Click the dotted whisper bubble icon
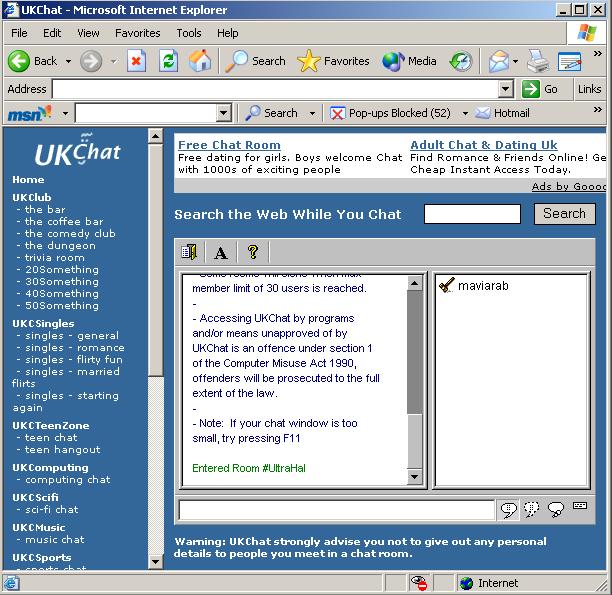Screen dimensions: 612x595 click(532, 509)
